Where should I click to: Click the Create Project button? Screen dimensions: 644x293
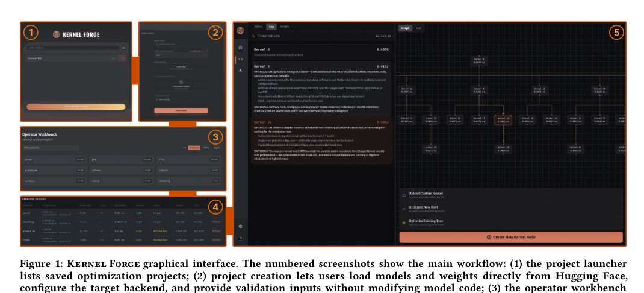[181, 110]
